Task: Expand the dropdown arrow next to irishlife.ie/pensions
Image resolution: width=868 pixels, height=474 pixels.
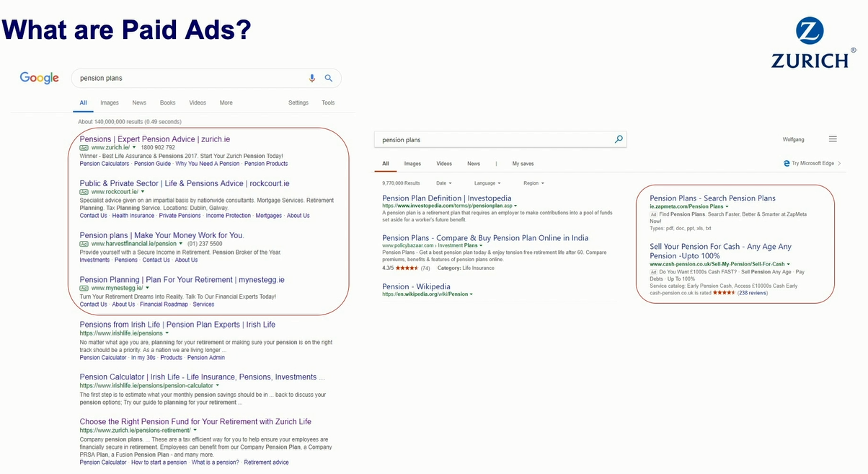Action: (167, 334)
